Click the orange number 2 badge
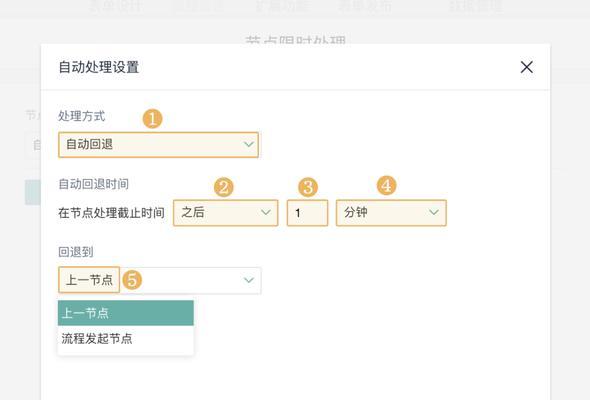Image resolution: width=590 pixels, height=400 pixels. click(224, 187)
